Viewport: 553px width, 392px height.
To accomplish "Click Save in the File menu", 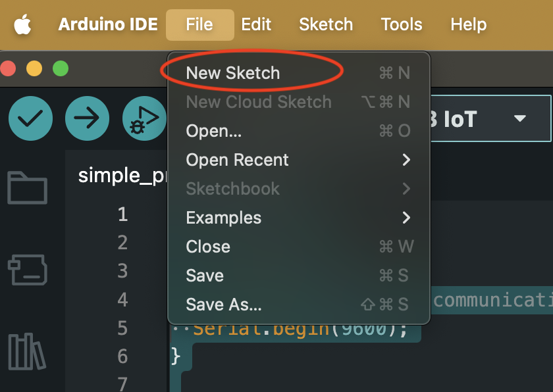I will pos(205,276).
